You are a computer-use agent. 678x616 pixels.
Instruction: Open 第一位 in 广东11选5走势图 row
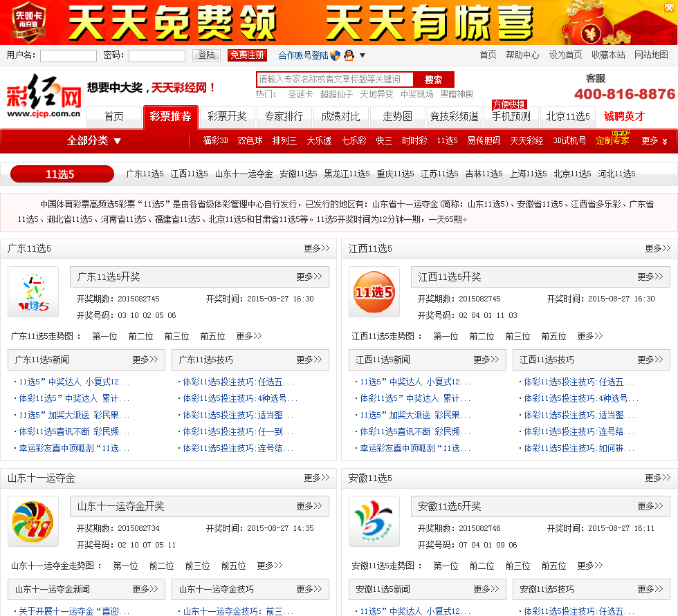pyautogui.click(x=104, y=336)
